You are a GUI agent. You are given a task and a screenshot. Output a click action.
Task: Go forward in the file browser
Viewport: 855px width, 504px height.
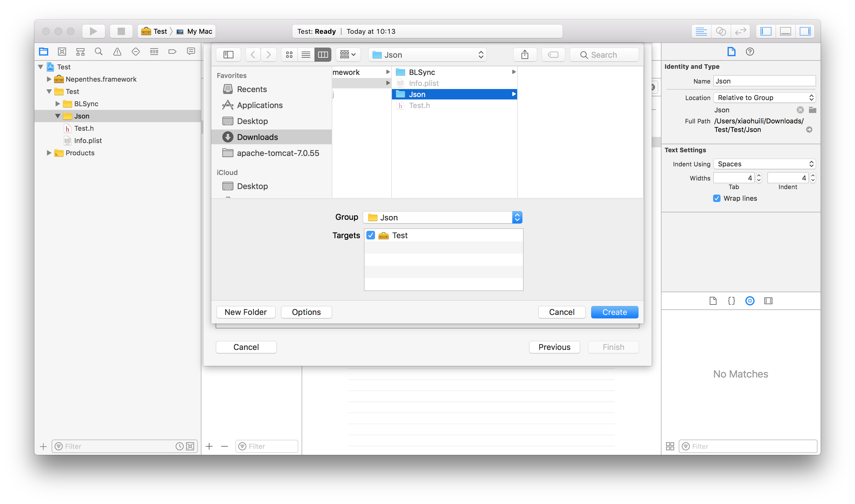point(268,55)
